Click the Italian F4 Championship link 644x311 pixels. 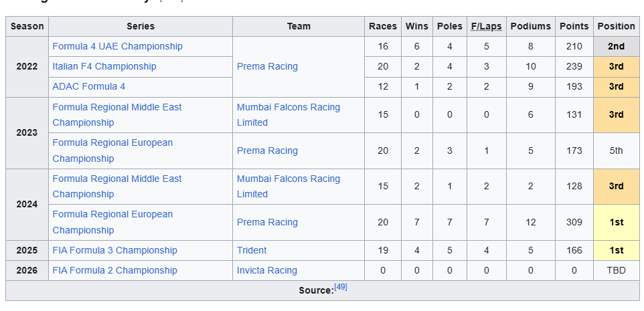(104, 66)
